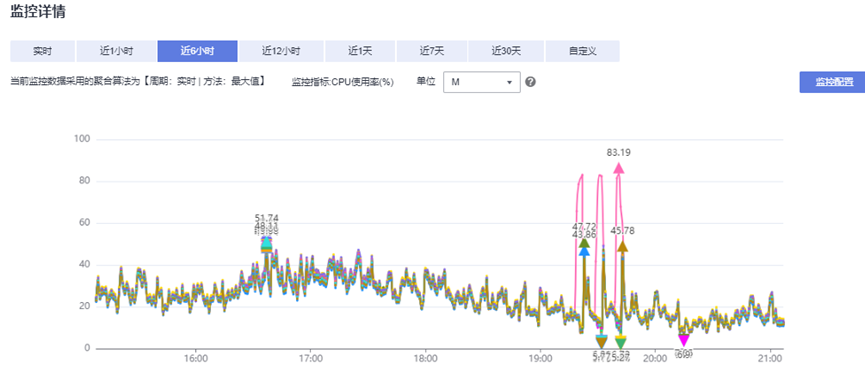Click the 80 y-axis label

[84, 181]
